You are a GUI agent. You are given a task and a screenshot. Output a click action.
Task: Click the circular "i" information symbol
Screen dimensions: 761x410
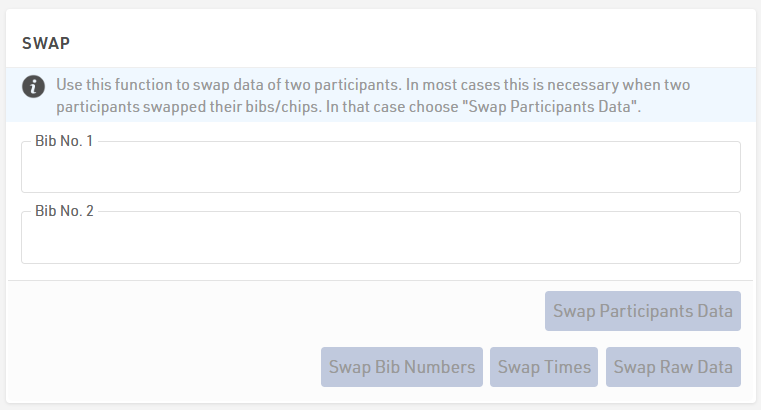(33, 87)
